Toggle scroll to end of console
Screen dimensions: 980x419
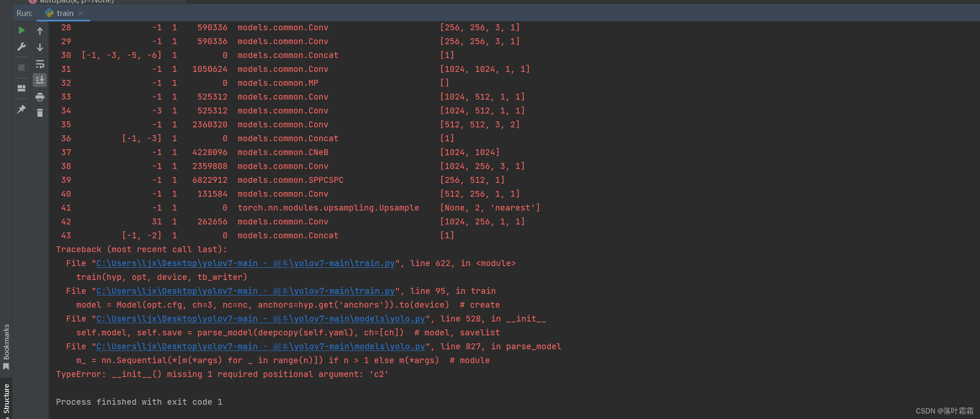(40, 80)
